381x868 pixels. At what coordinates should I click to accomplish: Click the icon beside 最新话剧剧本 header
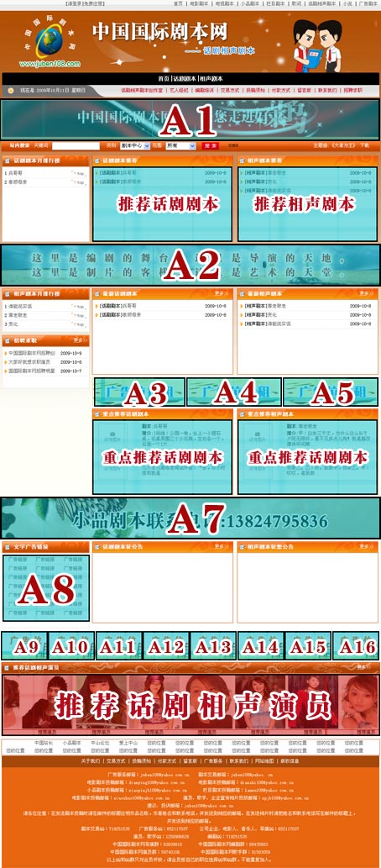97,293
